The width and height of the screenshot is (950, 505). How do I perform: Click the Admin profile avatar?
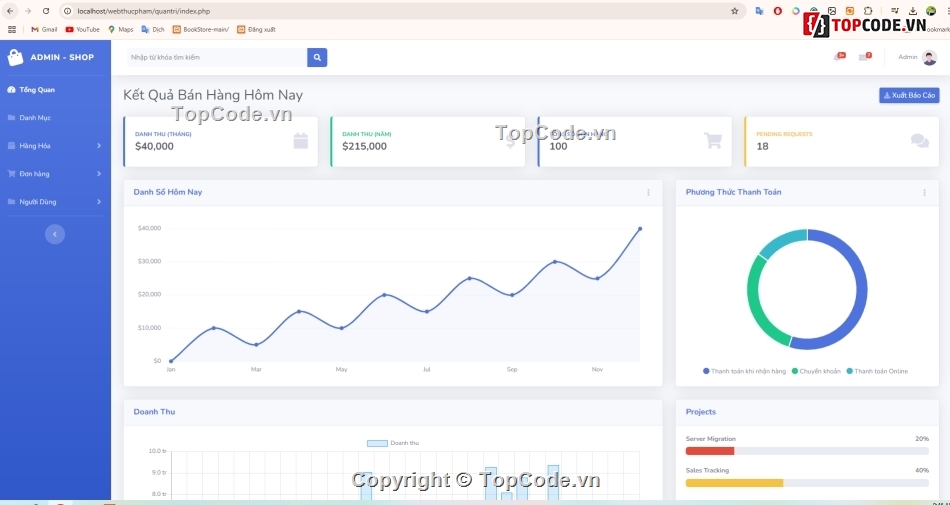coord(929,58)
